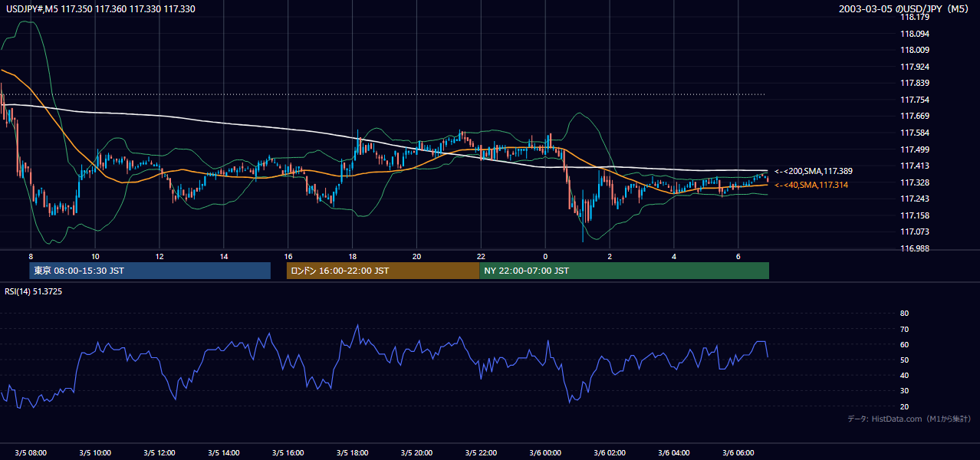Click hour label 18 under price chart
980x460 pixels.
pos(352,256)
